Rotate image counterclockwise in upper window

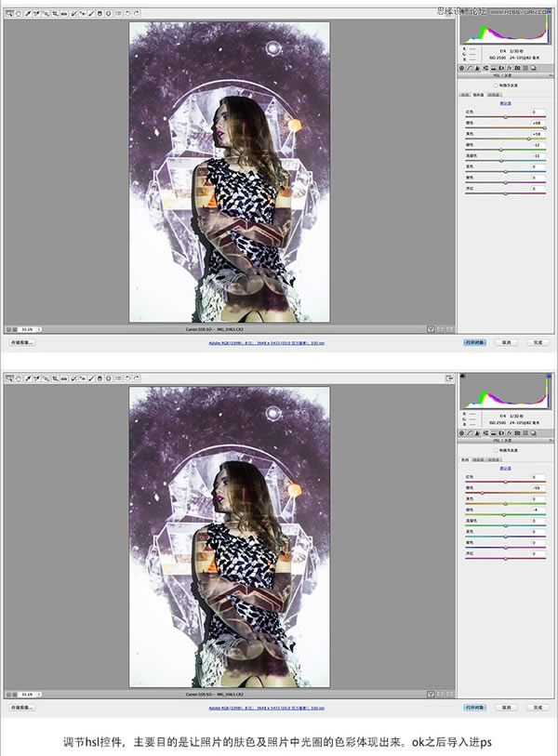(127, 14)
